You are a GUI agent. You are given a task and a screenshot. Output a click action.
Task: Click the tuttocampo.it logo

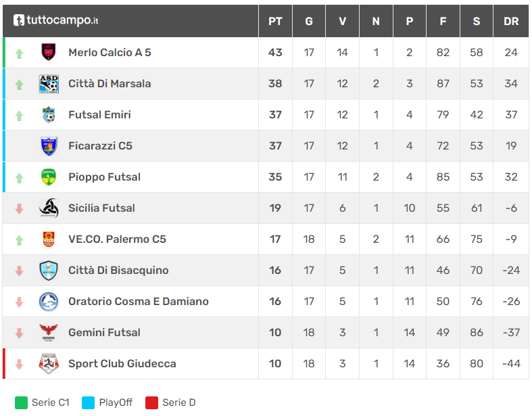click(x=56, y=21)
